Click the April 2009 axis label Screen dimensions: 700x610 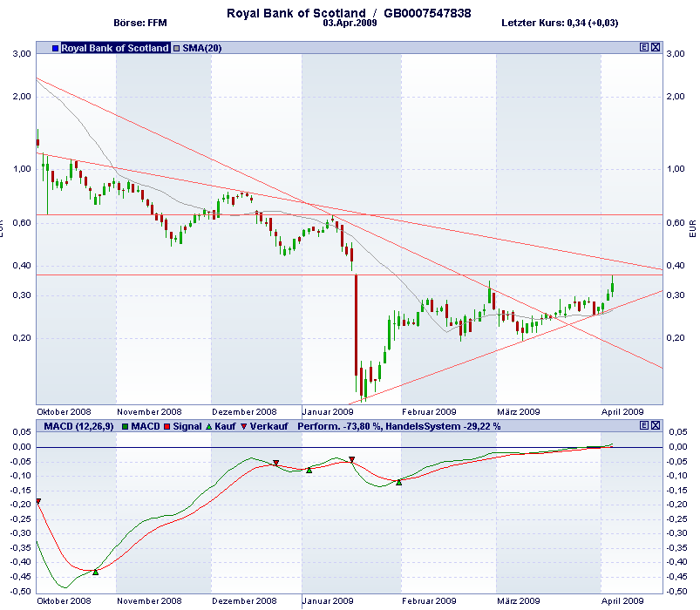tap(622, 410)
